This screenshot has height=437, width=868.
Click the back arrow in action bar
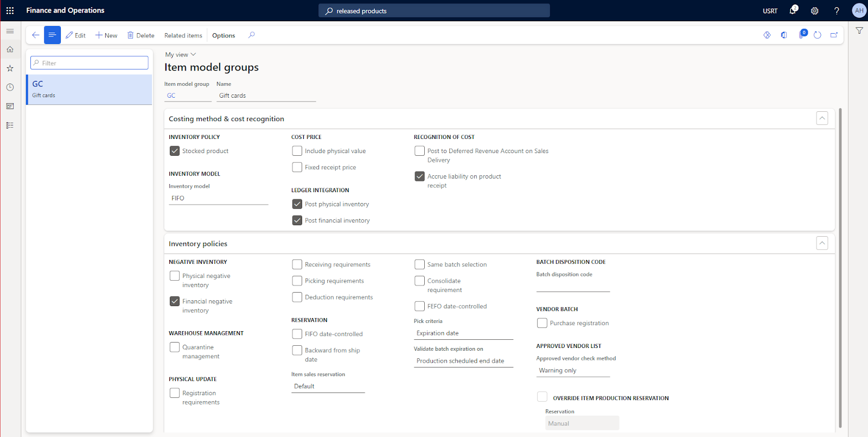pos(35,35)
